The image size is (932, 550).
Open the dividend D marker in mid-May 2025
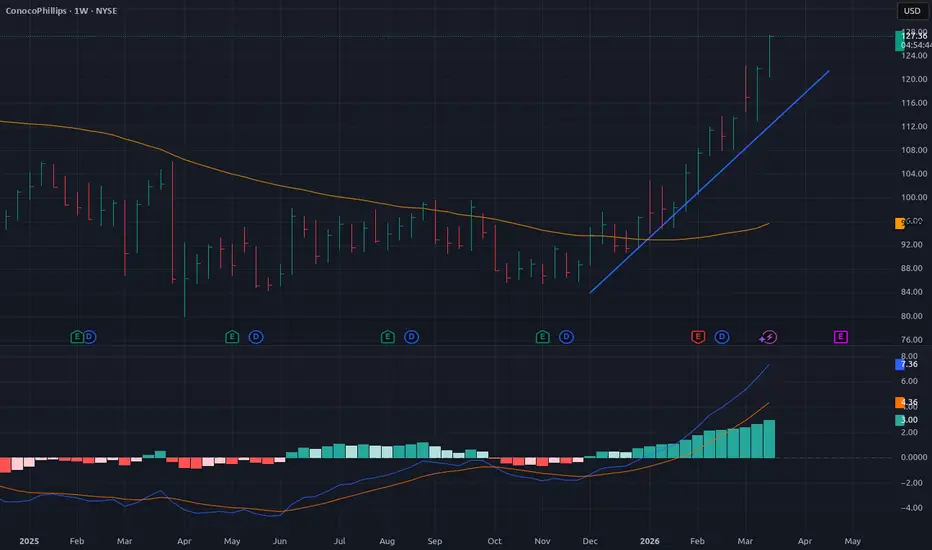[256, 337]
